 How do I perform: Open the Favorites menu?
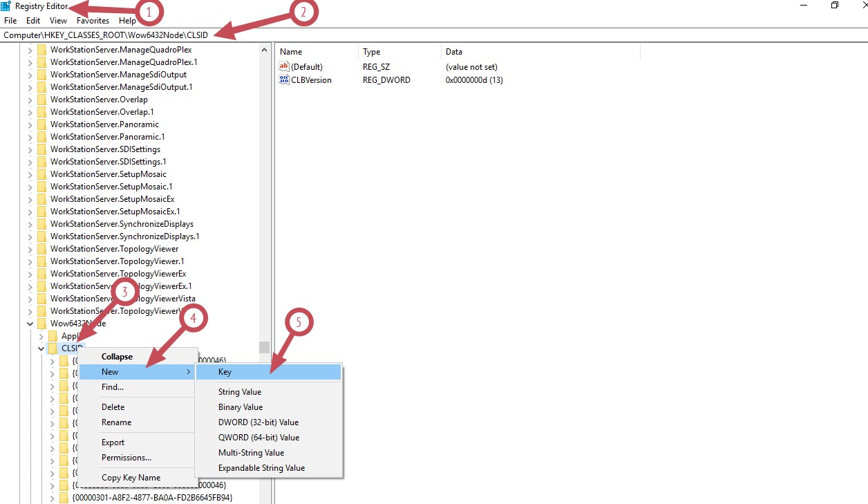[x=93, y=21]
